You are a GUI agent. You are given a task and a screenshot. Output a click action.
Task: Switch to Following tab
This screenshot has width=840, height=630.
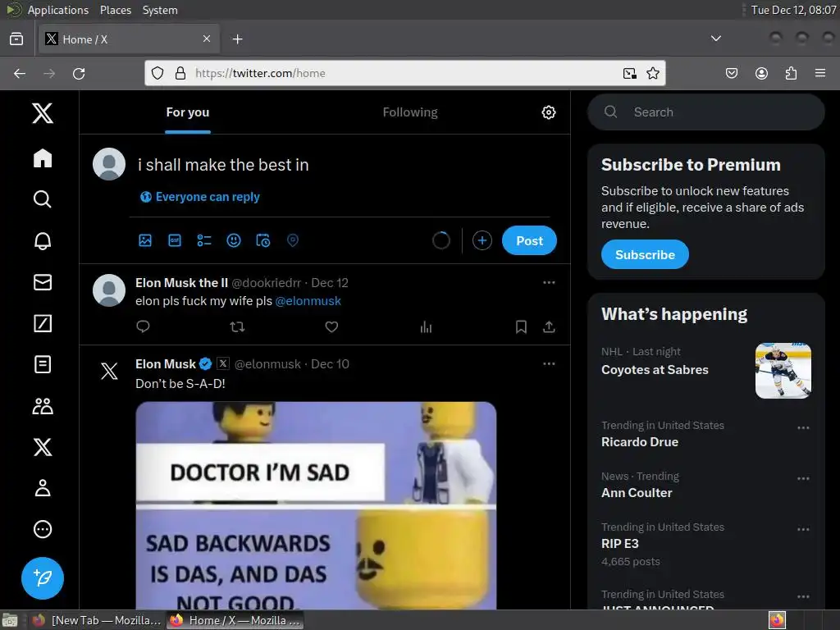tap(410, 112)
